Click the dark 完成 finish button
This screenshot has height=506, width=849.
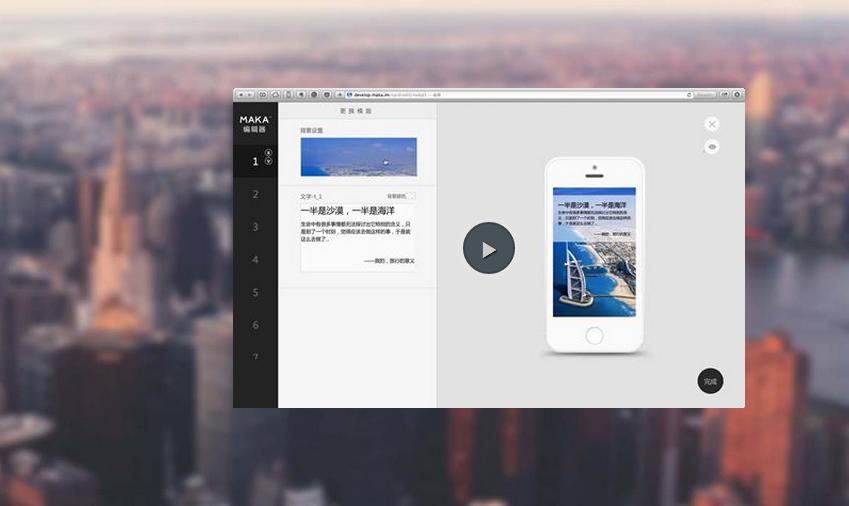[710, 381]
